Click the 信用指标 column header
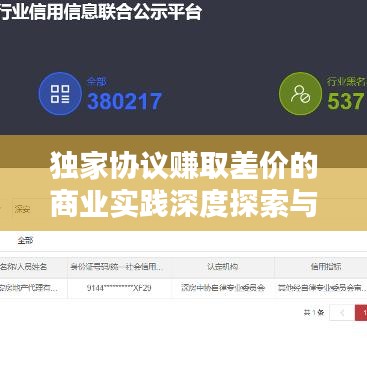This screenshot has width=367, height=367. tap(321, 267)
